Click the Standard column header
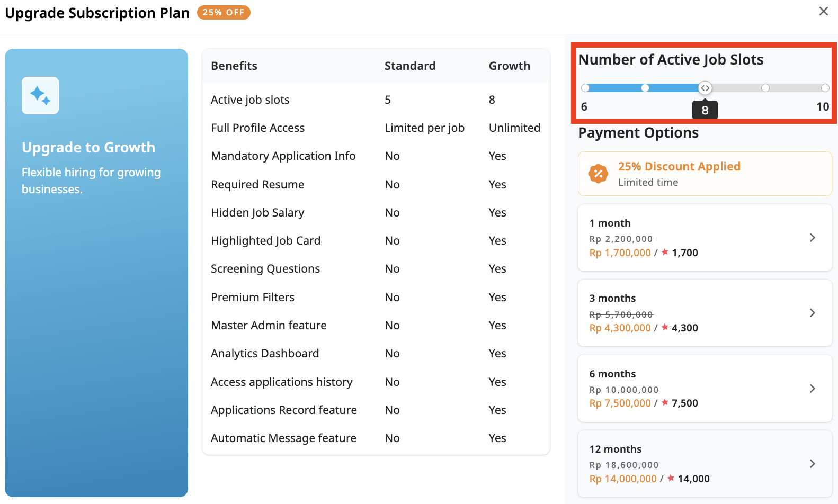This screenshot has width=838, height=504. pyautogui.click(x=409, y=66)
